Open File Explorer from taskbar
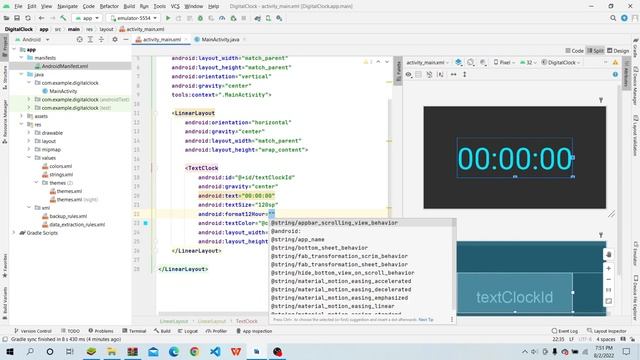This screenshot has height=360, width=640. tap(111, 351)
